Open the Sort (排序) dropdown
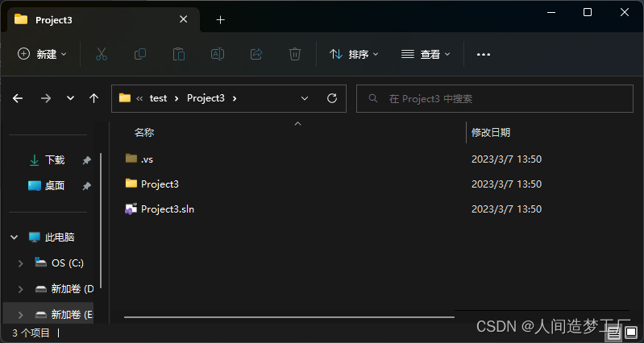The width and height of the screenshot is (644, 343). click(354, 54)
